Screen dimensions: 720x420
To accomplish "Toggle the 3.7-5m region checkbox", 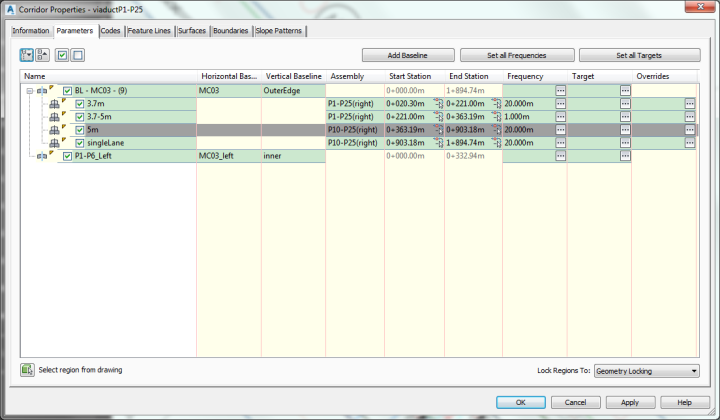I will (x=80, y=117).
